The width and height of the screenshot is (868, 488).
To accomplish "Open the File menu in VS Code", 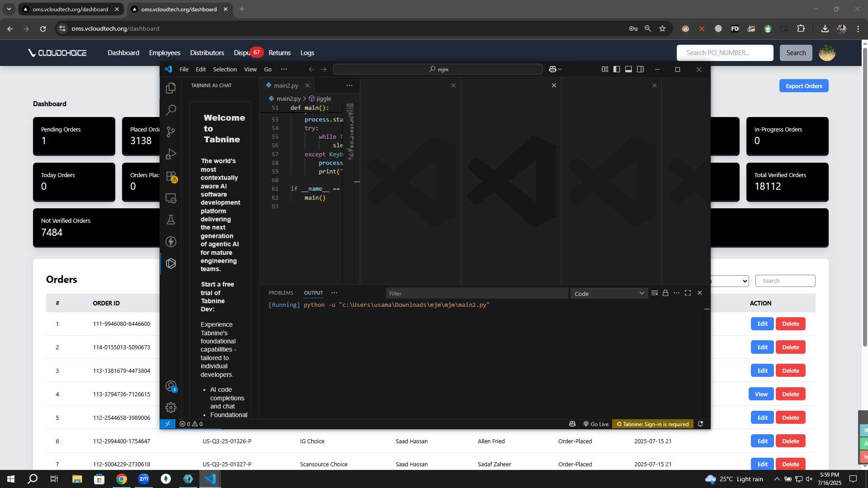I will click(x=184, y=69).
